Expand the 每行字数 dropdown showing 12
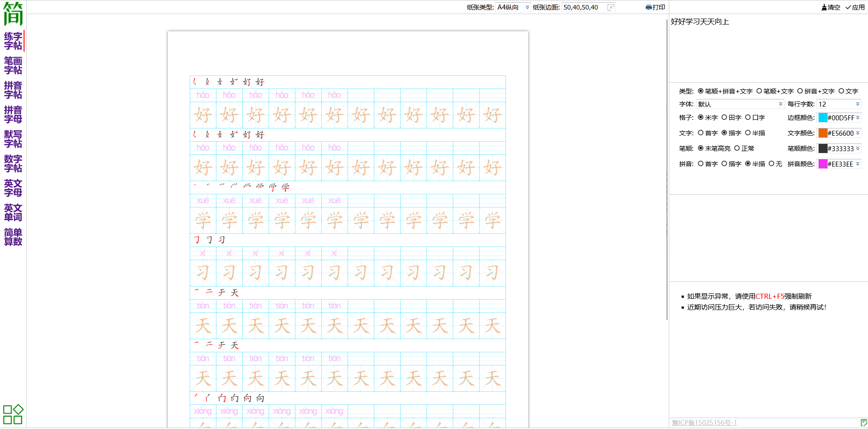This screenshot has width=868, height=429. click(839, 104)
